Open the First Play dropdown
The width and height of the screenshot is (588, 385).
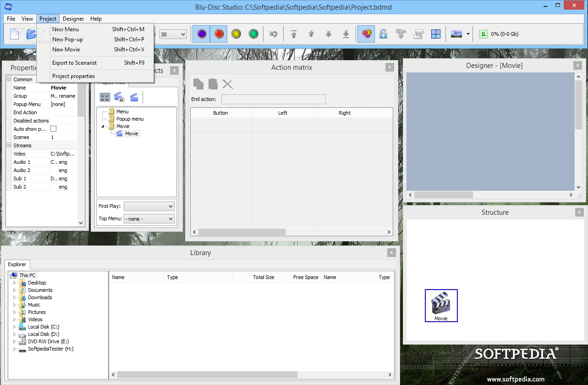coord(149,206)
